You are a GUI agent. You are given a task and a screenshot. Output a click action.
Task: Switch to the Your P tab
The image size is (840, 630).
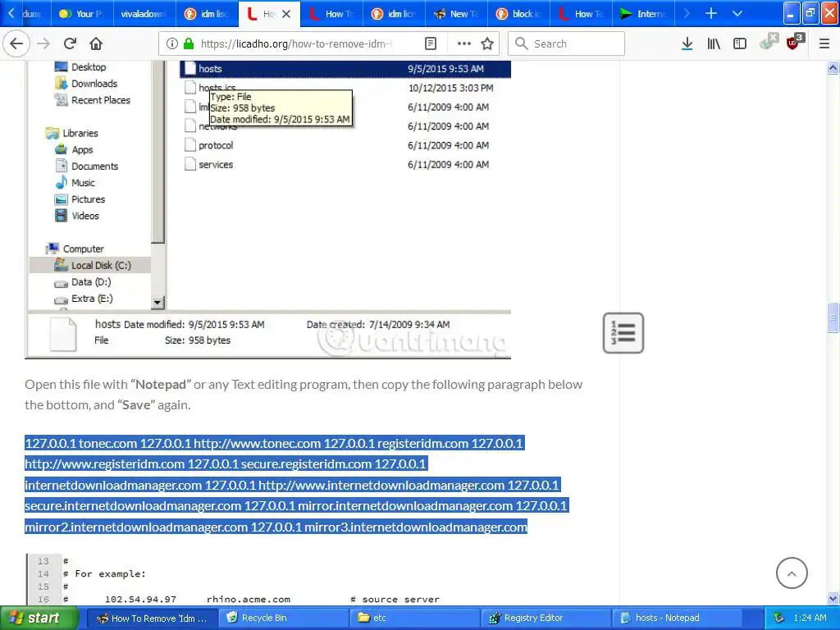pyautogui.click(x=82, y=14)
